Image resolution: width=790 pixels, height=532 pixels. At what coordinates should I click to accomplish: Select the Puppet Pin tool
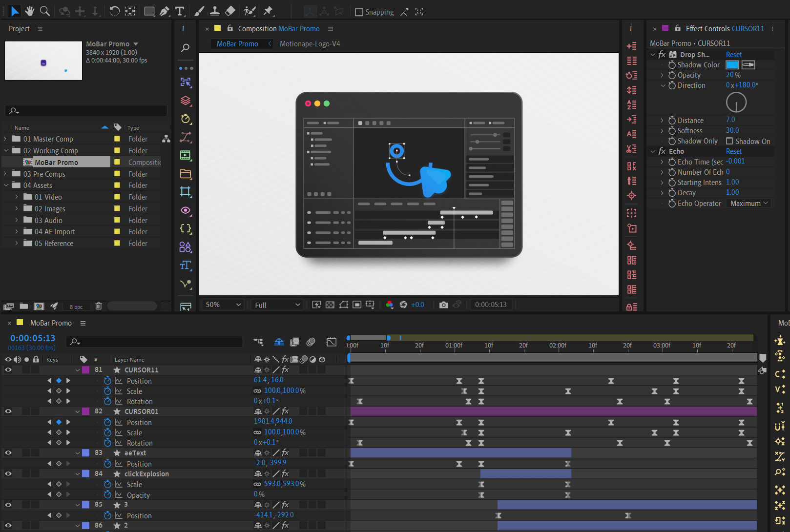click(x=268, y=11)
